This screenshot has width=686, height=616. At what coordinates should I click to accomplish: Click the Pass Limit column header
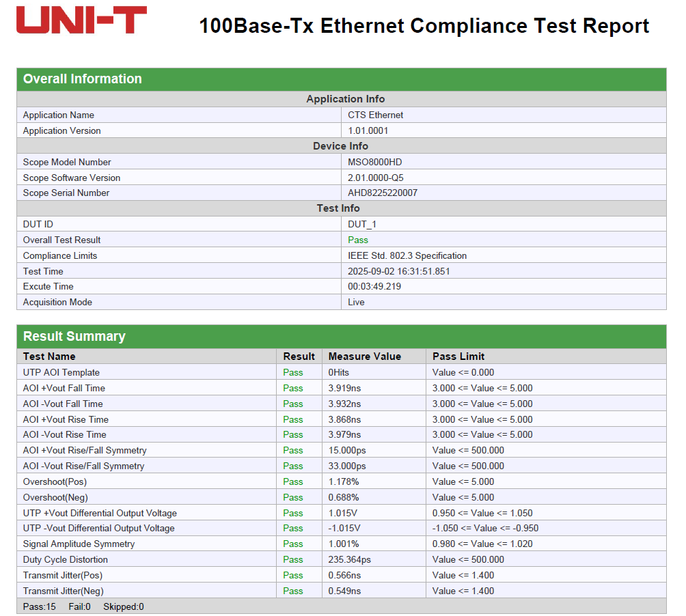[458, 356]
